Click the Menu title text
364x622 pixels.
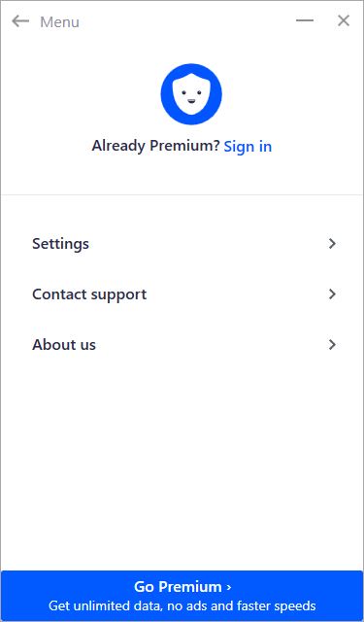tap(60, 21)
